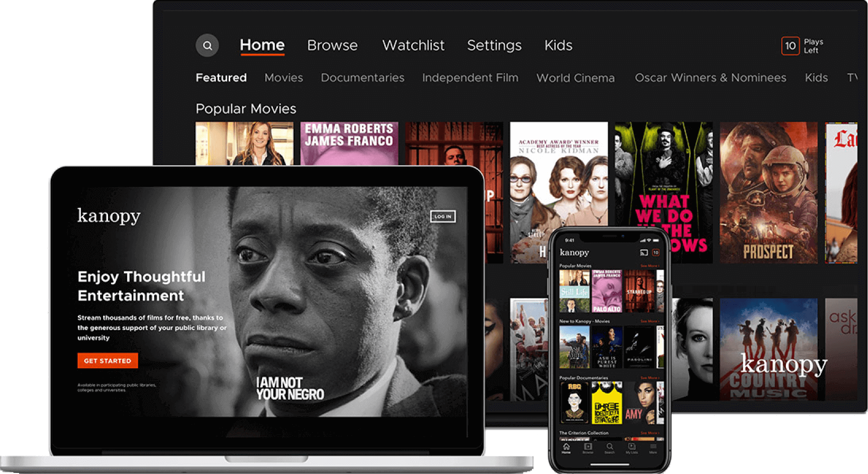Image resolution: width=868 pixels, height=474 pixels.
Task: Click the orange GET STARTED button
Action: tap(107, 361)
